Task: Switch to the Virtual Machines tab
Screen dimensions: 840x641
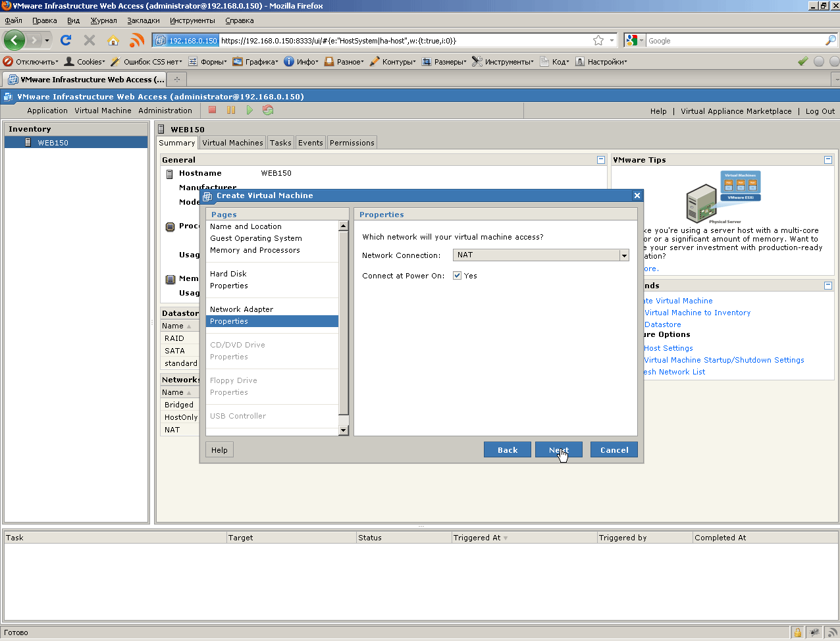Action: (x=232, y=143)
